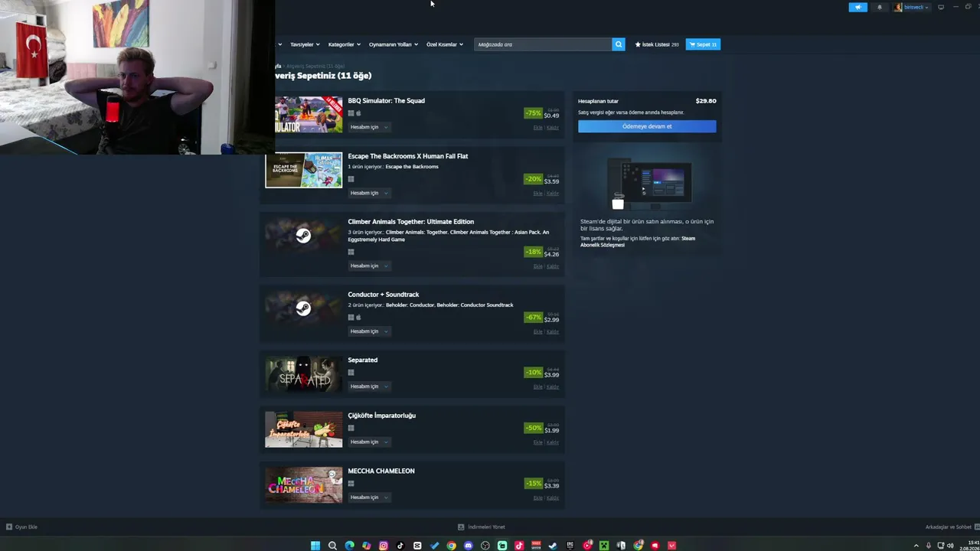Open Minecraft creeper icon in taskbar

(x=604, y=546)
